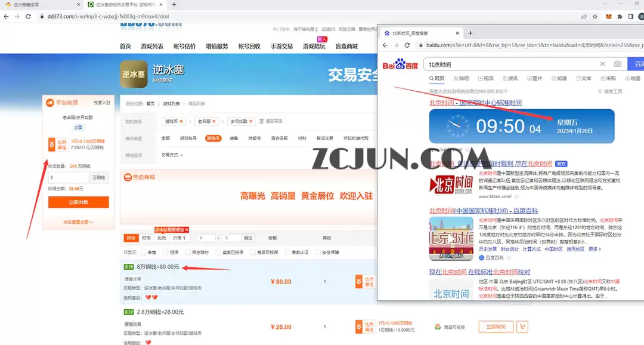Reload the Baidu page
Screen dimensions: 644x345
coord(407,45)
